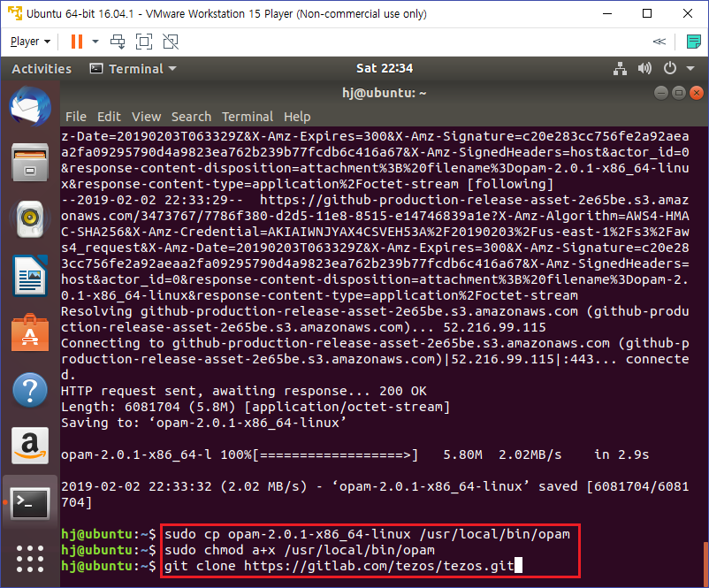The image size is (709, 588).
Task: Collapse the VMware toolbar with the double-chevron icon
Action: (659, 42)
